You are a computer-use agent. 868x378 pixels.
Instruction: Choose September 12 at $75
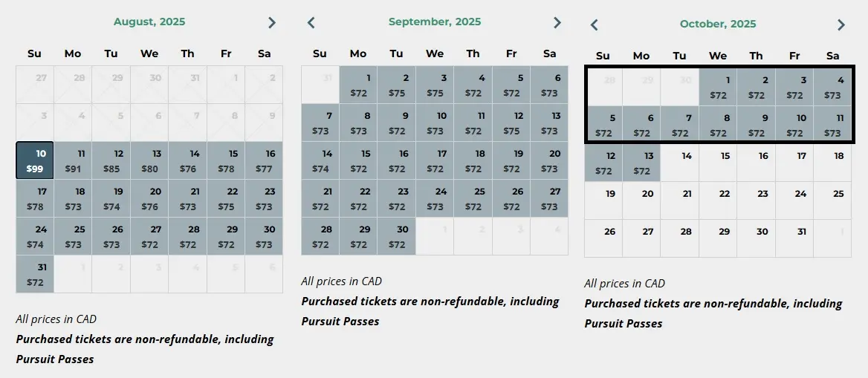pos(511,123)
